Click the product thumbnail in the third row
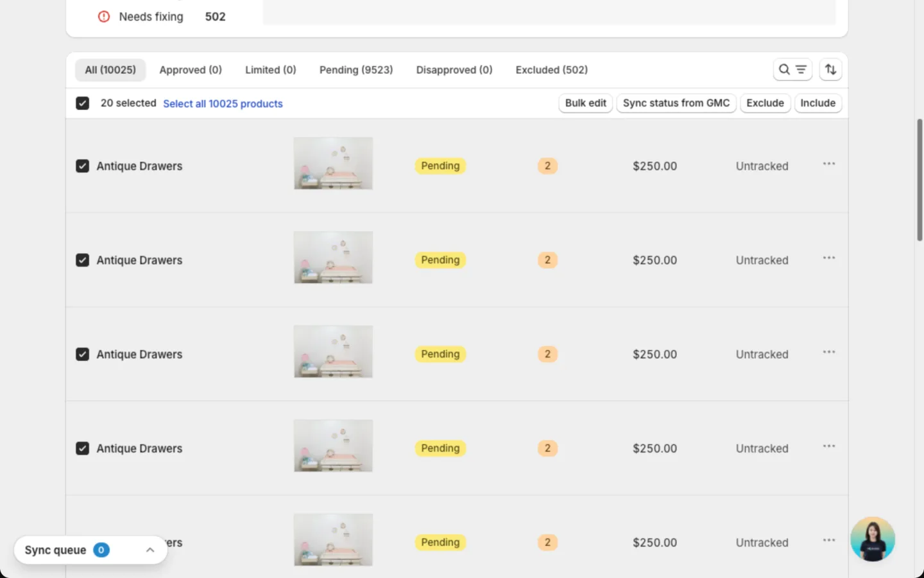The width and height of the screenshot is (924, 578). [x=333, y=351]
